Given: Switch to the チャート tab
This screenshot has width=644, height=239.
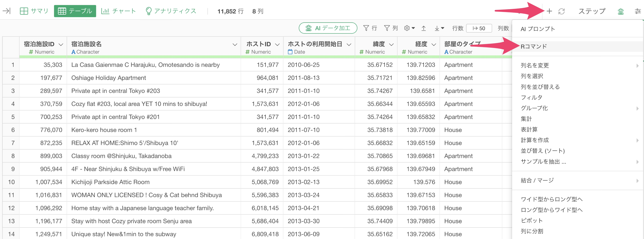Looking at the screenshot, I should click(119, 11).
